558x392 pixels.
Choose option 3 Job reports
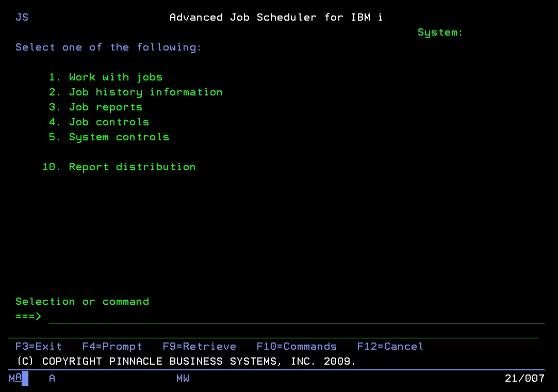tap(95, 107)
